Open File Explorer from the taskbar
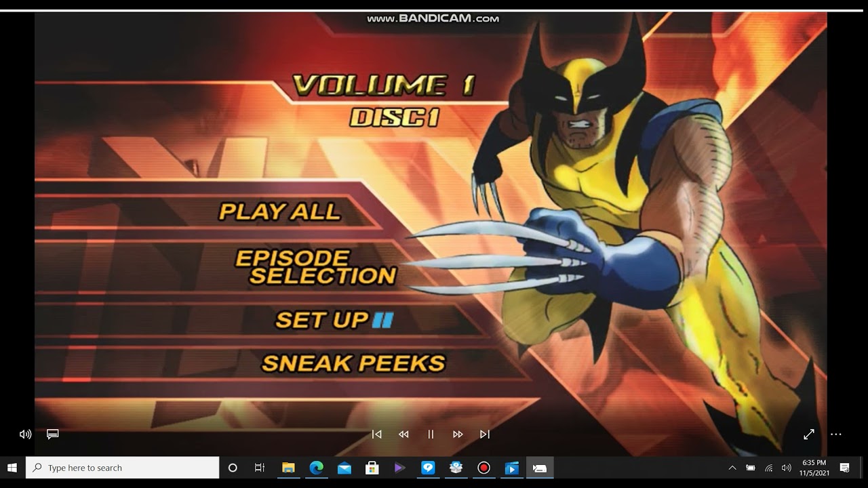Viewport: 868px width, 488px height. pos(288,468)
